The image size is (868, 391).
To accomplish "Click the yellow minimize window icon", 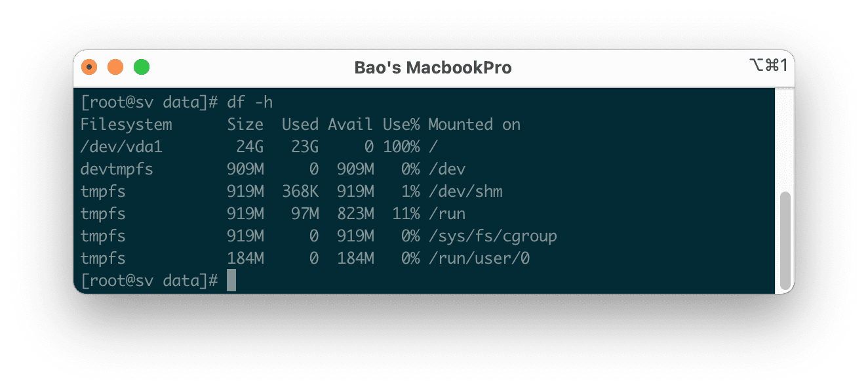I will tap(115, 66).
